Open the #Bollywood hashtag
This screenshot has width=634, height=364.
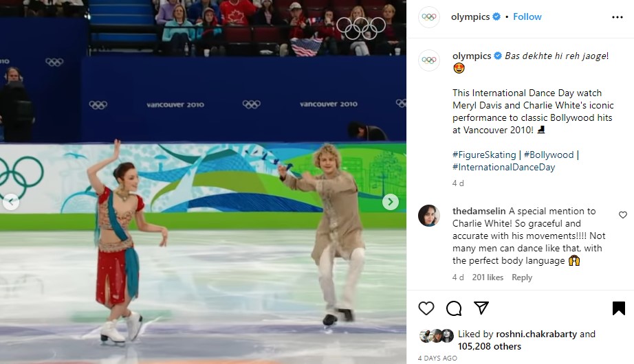coord(549,155)
